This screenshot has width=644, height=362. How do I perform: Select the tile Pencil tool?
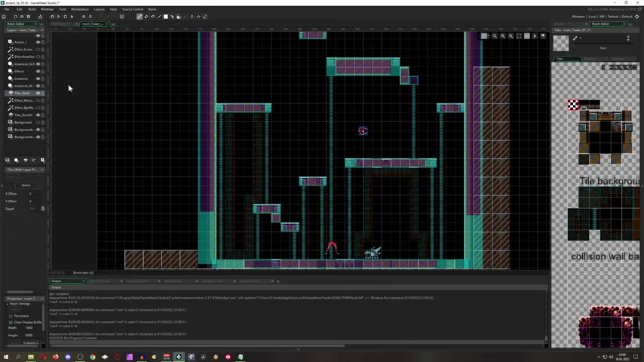140,17
